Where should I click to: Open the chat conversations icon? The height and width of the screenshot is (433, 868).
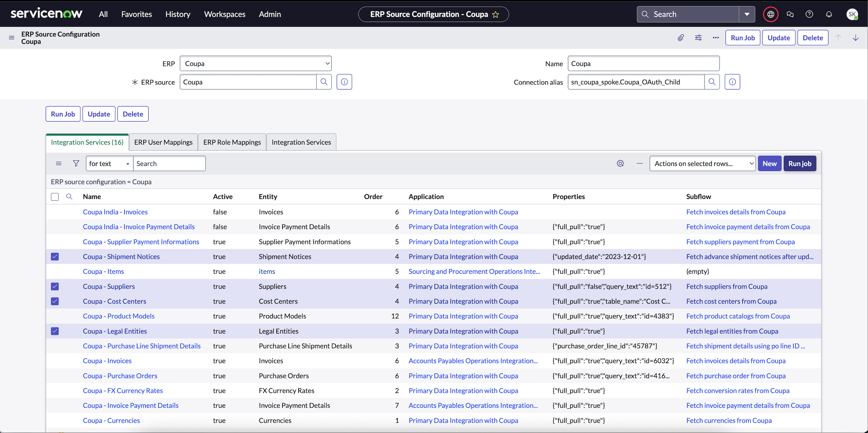[790, 14]
